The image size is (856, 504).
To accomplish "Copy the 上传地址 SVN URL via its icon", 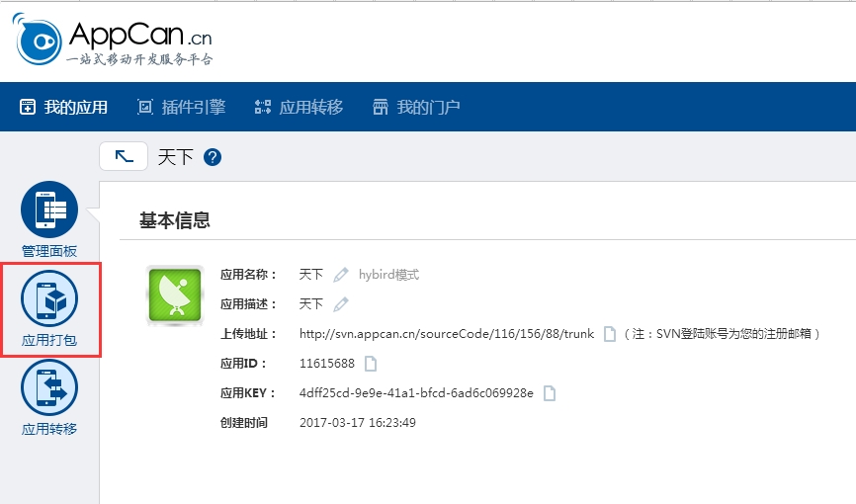I will [610, 334].
